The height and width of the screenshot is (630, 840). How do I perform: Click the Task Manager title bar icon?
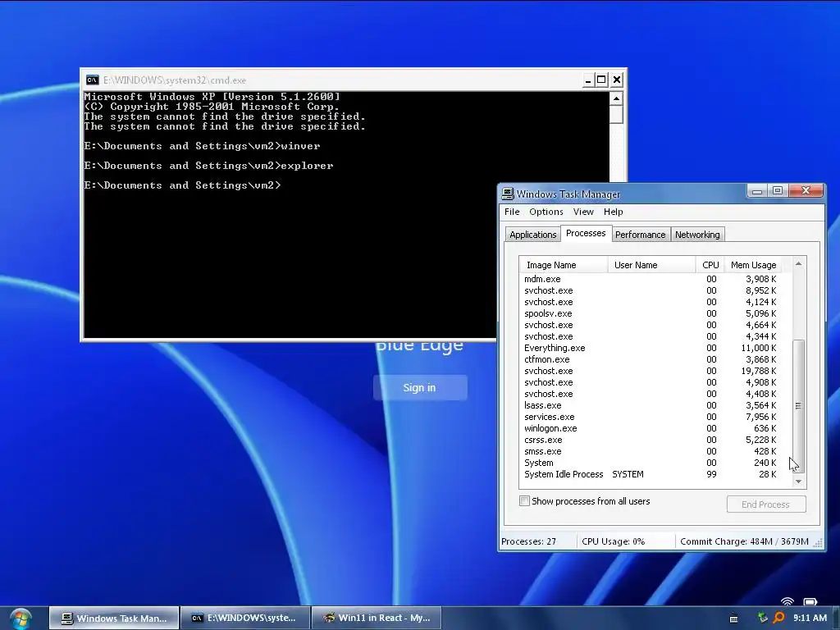(507, 194)
